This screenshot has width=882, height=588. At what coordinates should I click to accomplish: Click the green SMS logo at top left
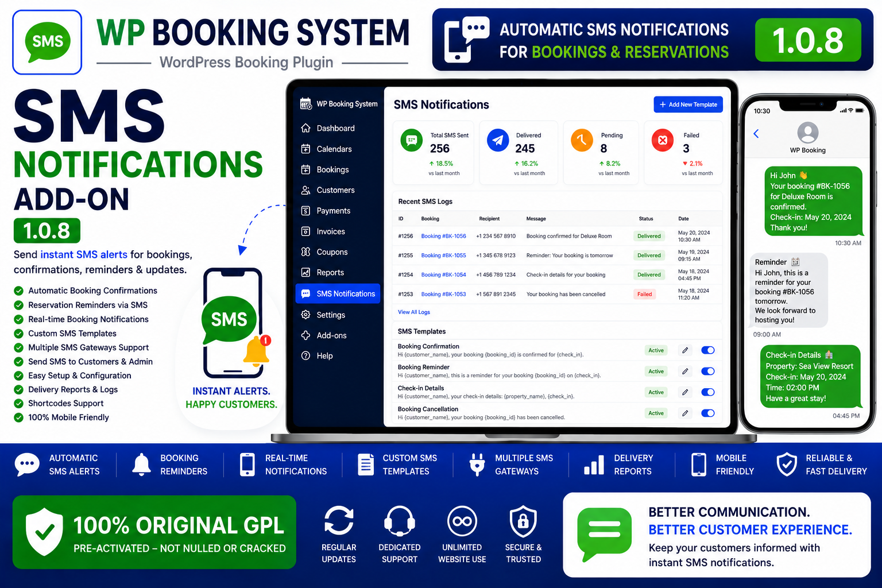(47, 42)
